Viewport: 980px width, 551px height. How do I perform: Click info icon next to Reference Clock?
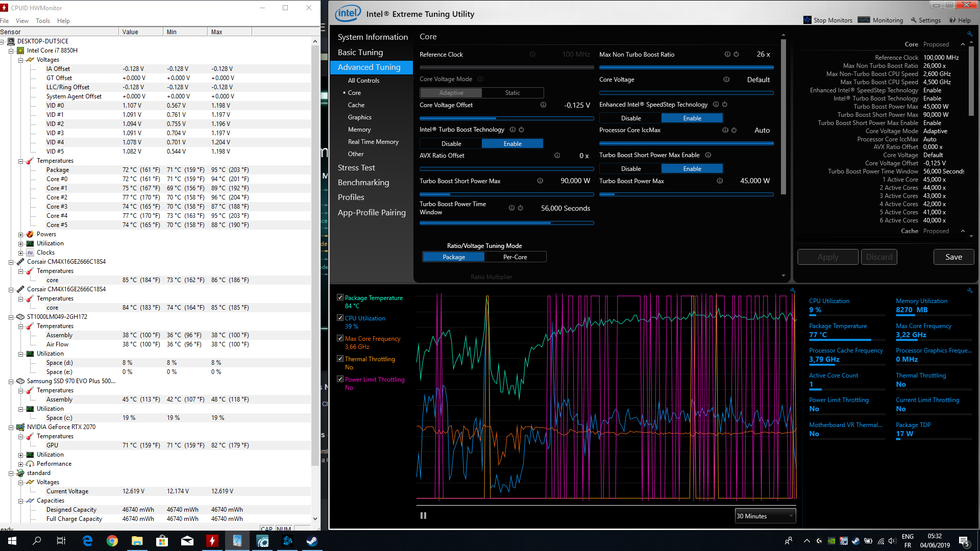[532, 54]
